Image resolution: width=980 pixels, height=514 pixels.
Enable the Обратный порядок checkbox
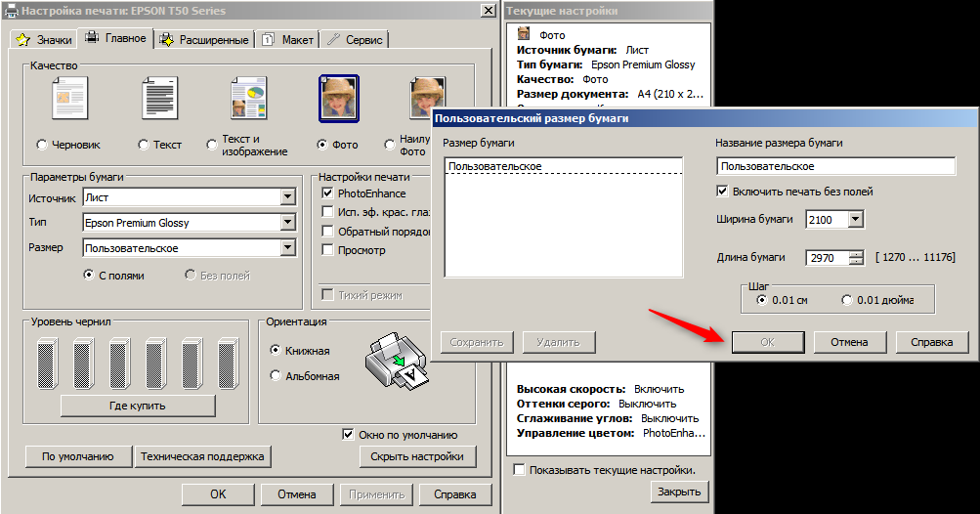point(327,231)
